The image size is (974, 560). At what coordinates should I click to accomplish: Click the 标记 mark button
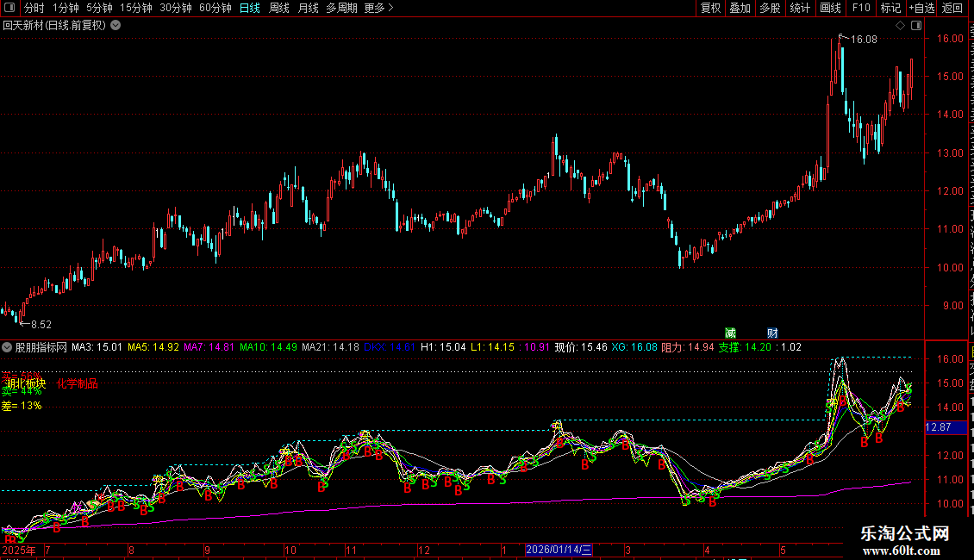(890, 8)
